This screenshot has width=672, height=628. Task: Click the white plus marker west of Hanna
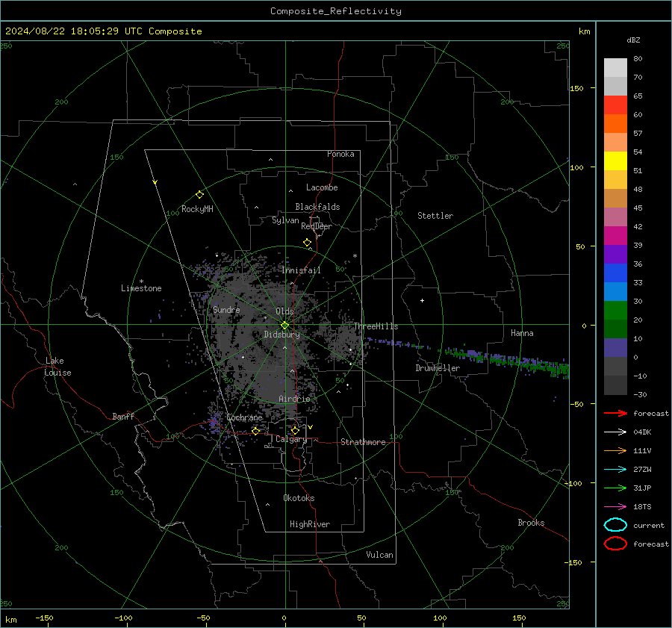pos(422,300)
